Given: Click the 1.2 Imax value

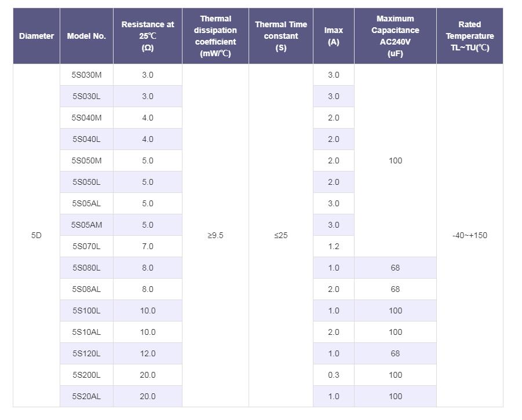Looking at the screenshot, I should tap(334, 246).
